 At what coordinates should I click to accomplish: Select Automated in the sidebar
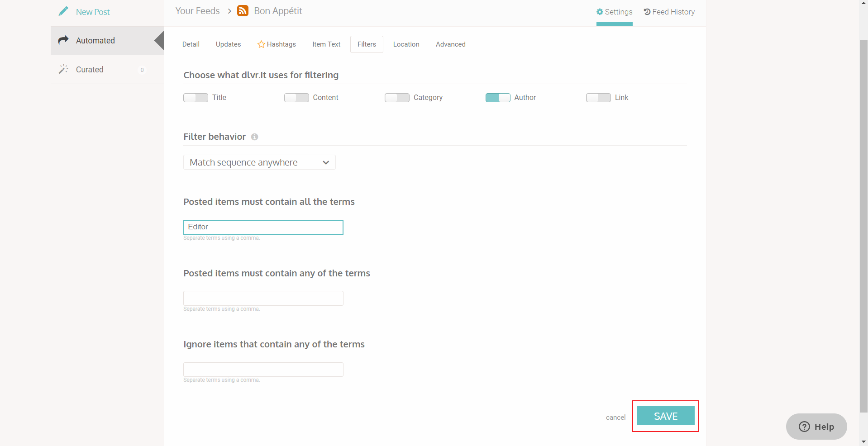click(107, 41)
